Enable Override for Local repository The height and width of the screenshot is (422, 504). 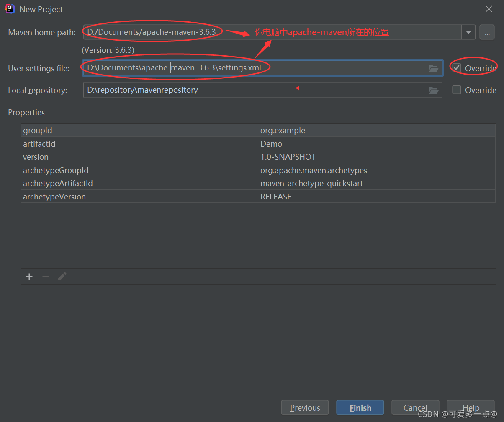pos(457,90)
